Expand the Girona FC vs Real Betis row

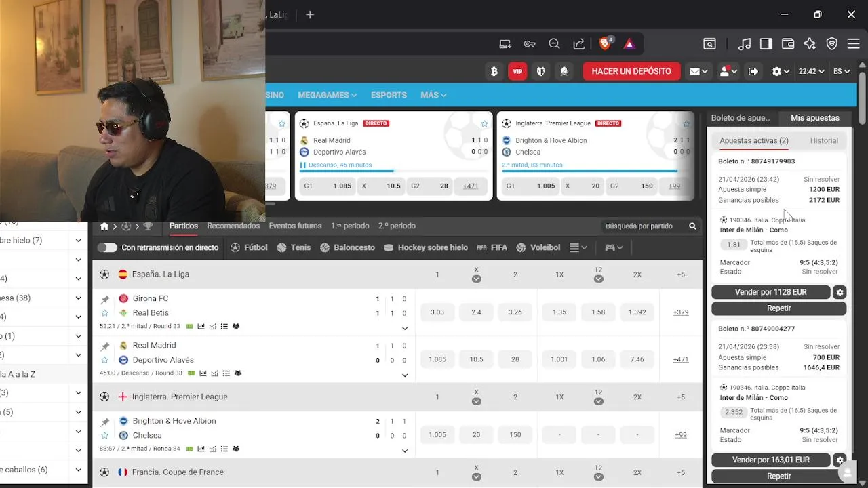pos(405,328)
